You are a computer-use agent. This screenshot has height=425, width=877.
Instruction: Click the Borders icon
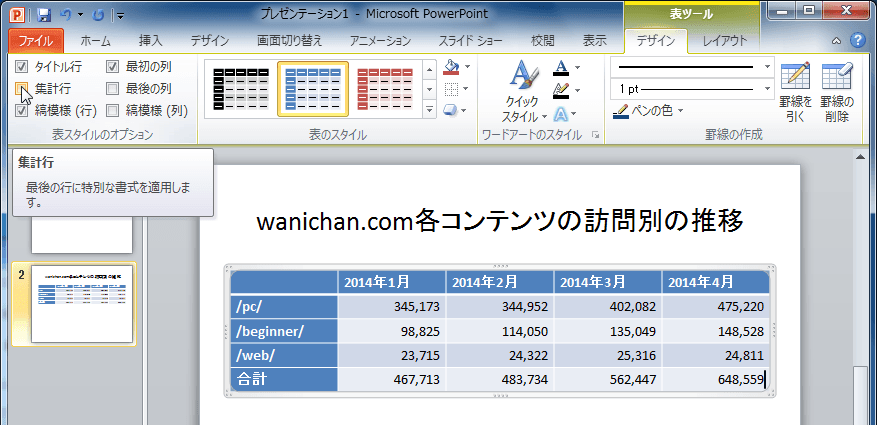pos(451,88)
